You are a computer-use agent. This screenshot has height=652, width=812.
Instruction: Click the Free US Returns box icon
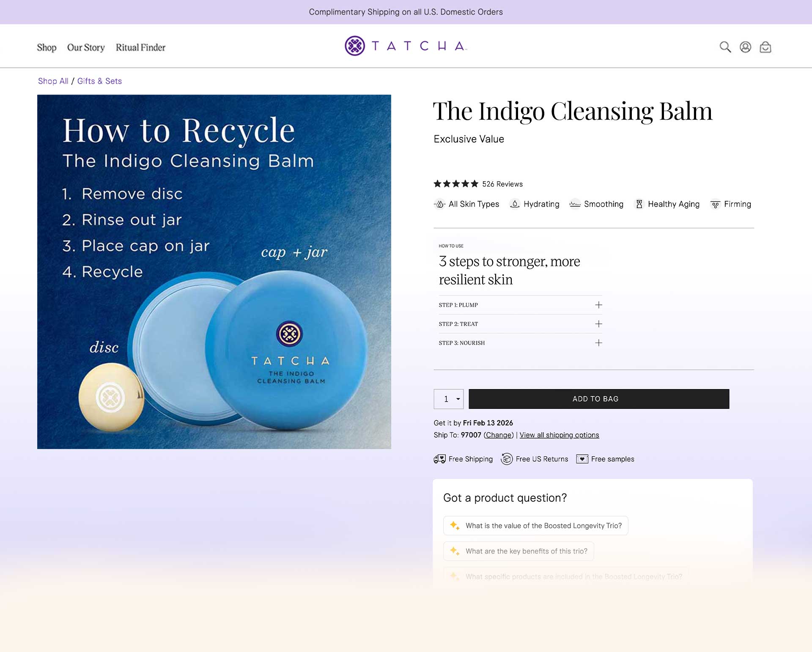tap(507, 459)
